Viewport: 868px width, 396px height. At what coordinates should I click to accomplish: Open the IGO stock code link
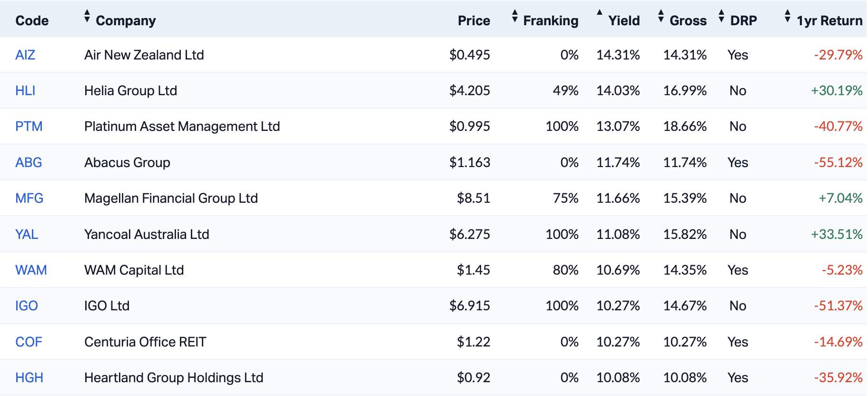(x=26, y=306)
